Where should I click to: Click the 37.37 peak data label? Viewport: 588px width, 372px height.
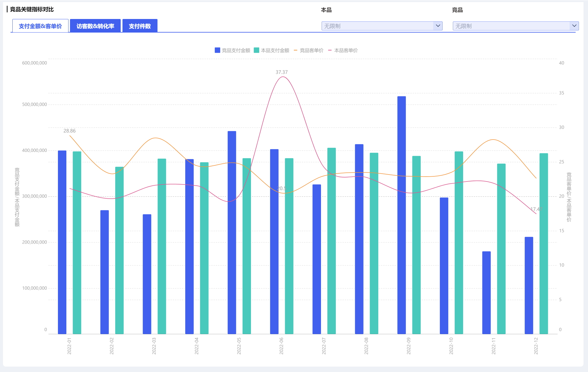(281, 72)
